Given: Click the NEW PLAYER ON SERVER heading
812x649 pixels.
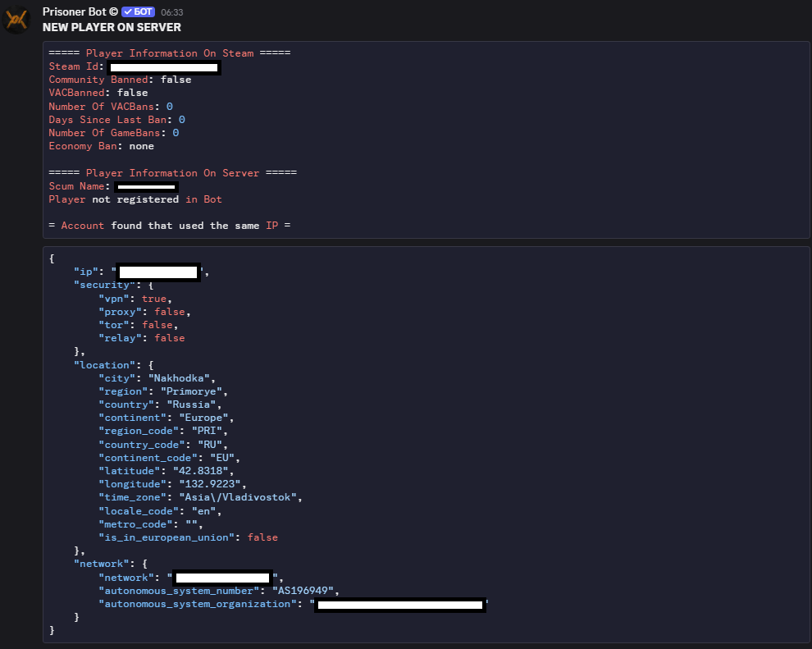Looking at the screenshot, I should [112, 27].
